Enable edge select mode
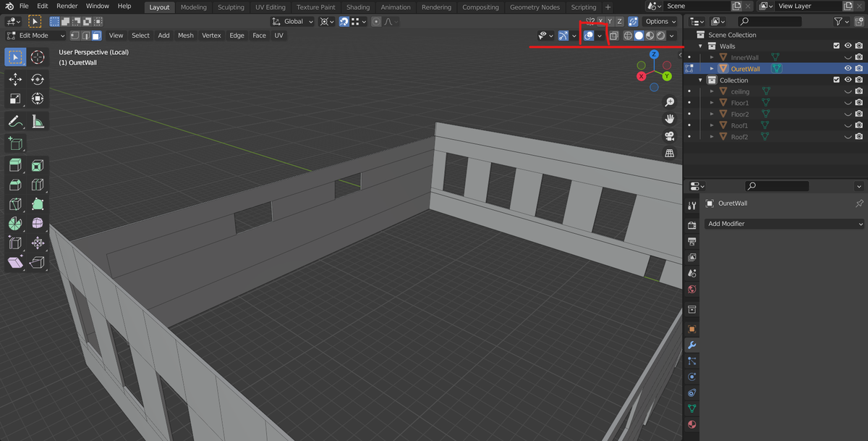This screenshot has height=441, width=868. pyautogui.click(x=85, y=35)
